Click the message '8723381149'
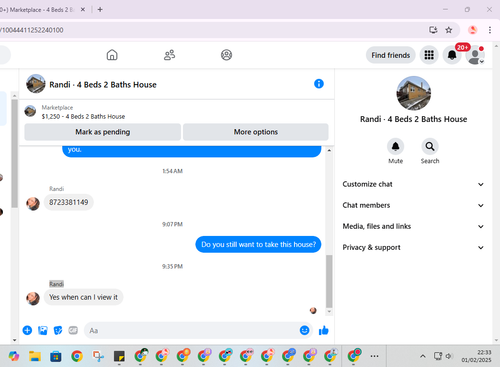The width and height of the screenshot is (500, 367). click(69, 202)
